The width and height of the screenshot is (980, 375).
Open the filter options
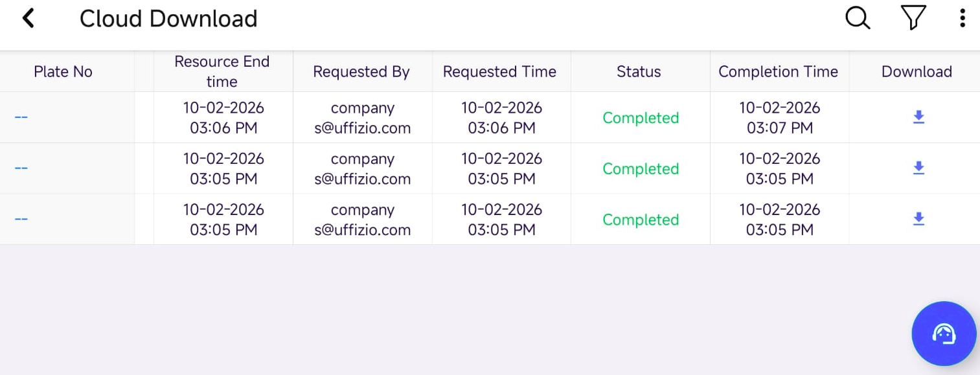(913, 18)
